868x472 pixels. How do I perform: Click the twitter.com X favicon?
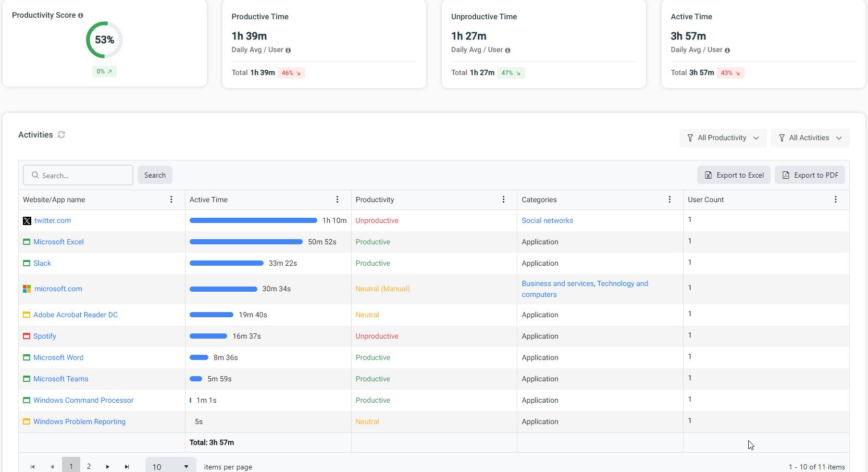(x=27, y=221)
